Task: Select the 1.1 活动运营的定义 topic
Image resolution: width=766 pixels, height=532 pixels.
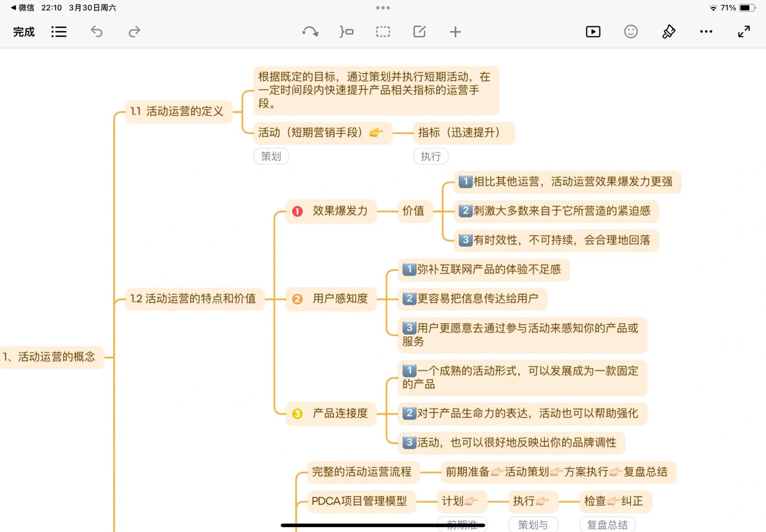Action: [x=177, y=111]
